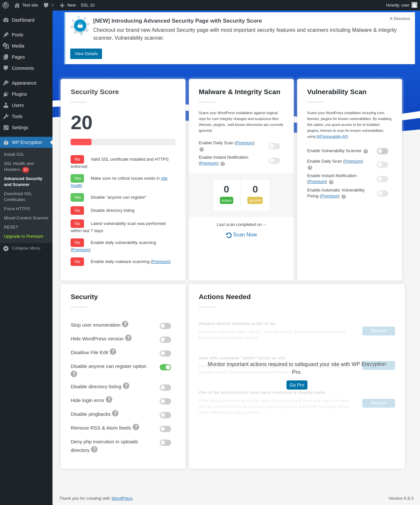Click the Test site home icon
This screenshot has width=420, height=505.
[17, 5]
